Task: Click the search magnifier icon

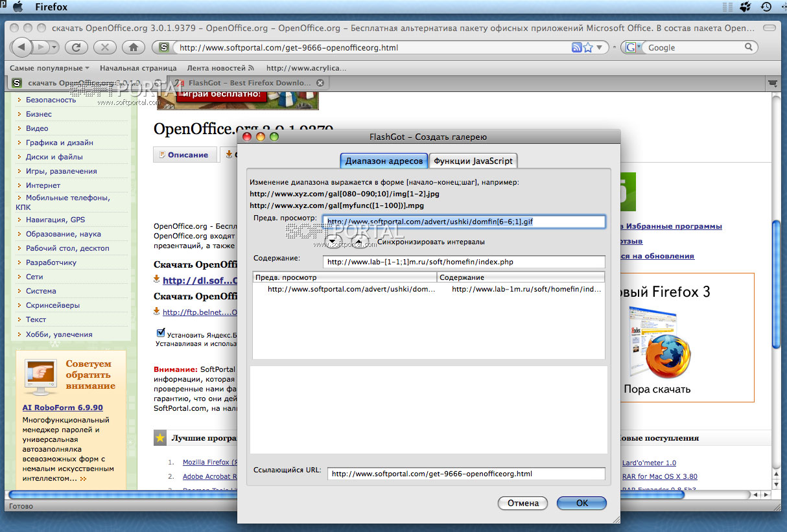Action: 749,47
